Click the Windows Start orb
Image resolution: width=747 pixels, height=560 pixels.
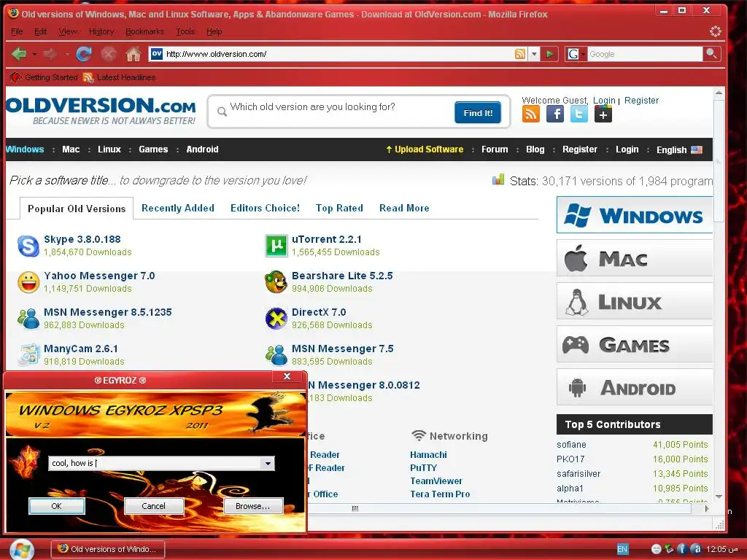(x=21, y=549)
